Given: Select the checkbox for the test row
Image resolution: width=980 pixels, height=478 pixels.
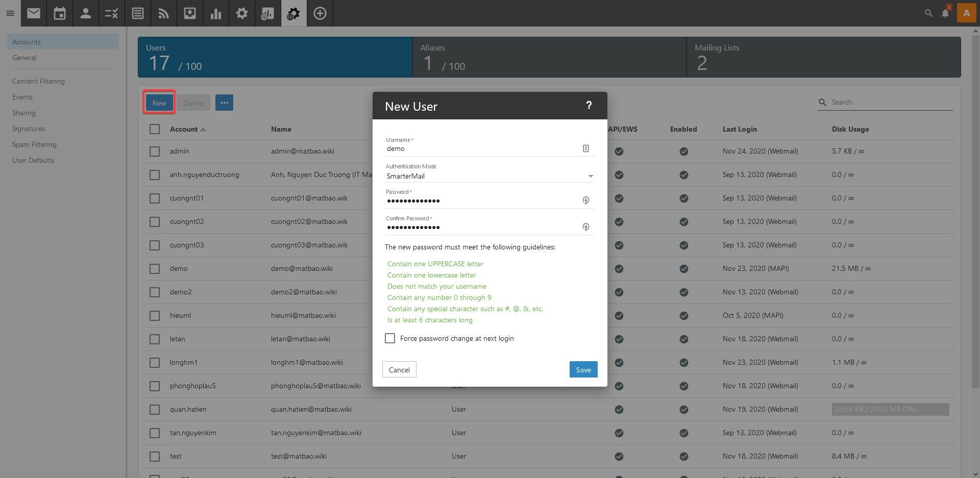Looking at the screenshot, I should point(155,457).
